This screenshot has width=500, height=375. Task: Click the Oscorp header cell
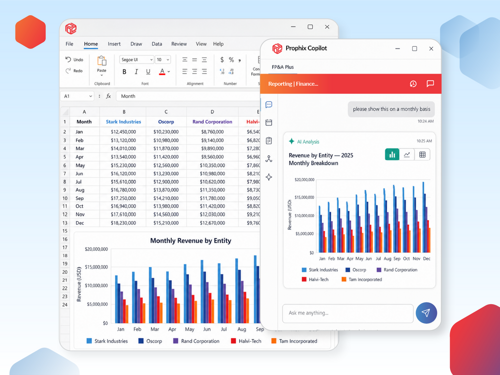[166, 122]
